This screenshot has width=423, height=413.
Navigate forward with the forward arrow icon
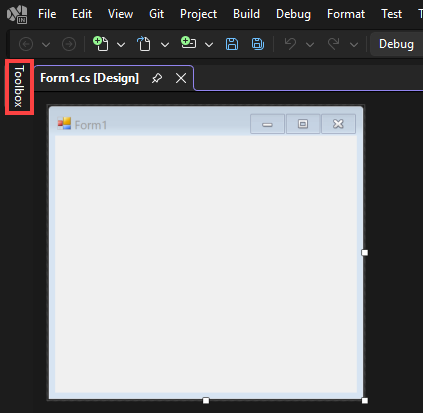point(69,44)
